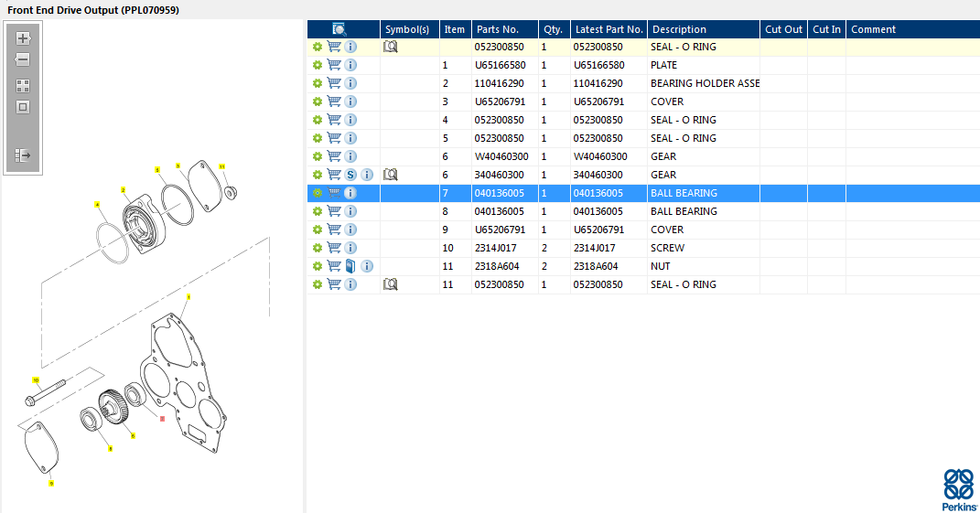Add the PLATE part to cart
This screenshot has width=980, height=513.
coord(334,65)
